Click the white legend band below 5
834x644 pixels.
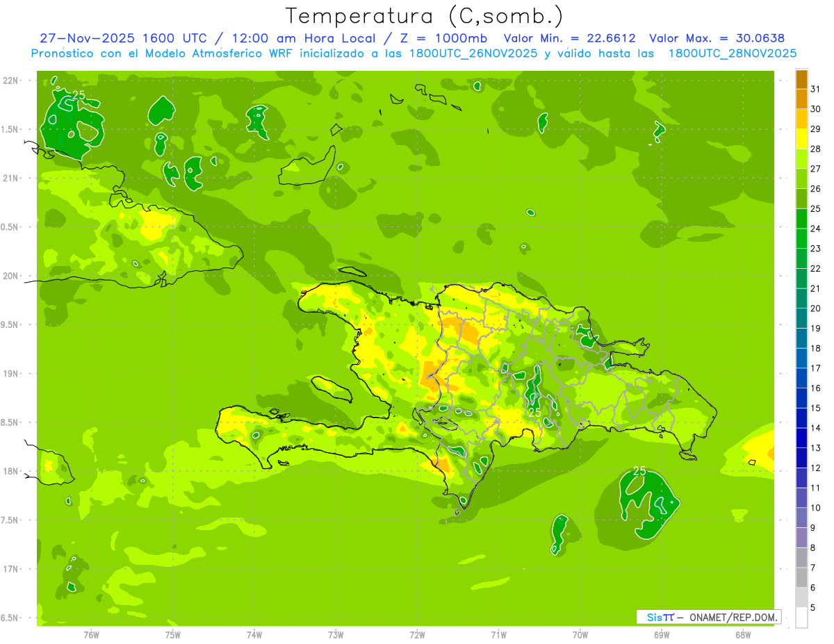click(801, 618)
